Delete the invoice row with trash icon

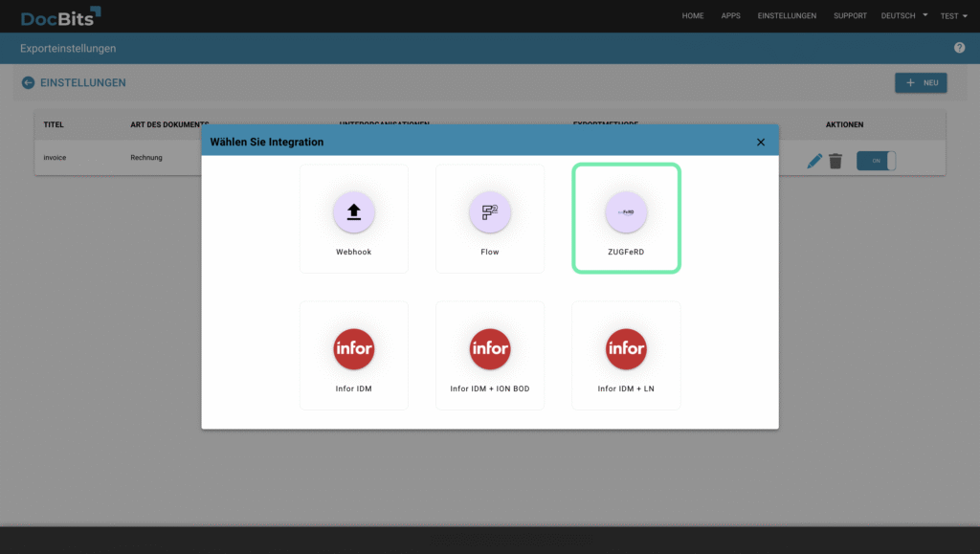[x=835, y=161]
